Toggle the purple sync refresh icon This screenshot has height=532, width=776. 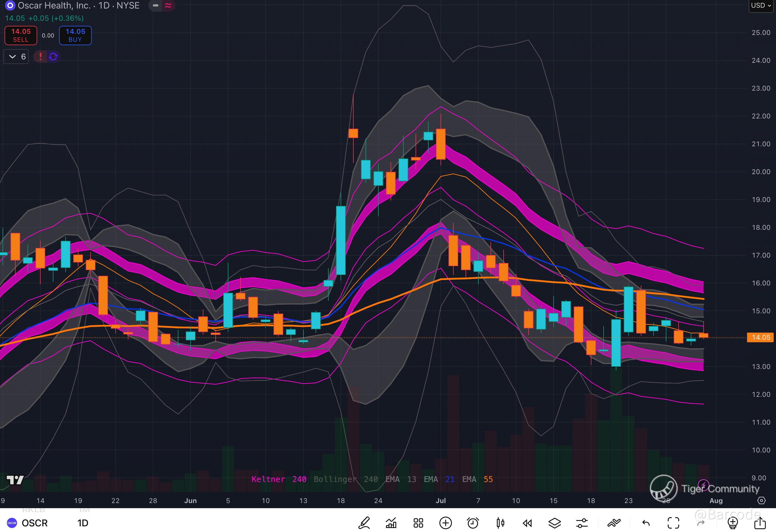(x=53, y=57)
